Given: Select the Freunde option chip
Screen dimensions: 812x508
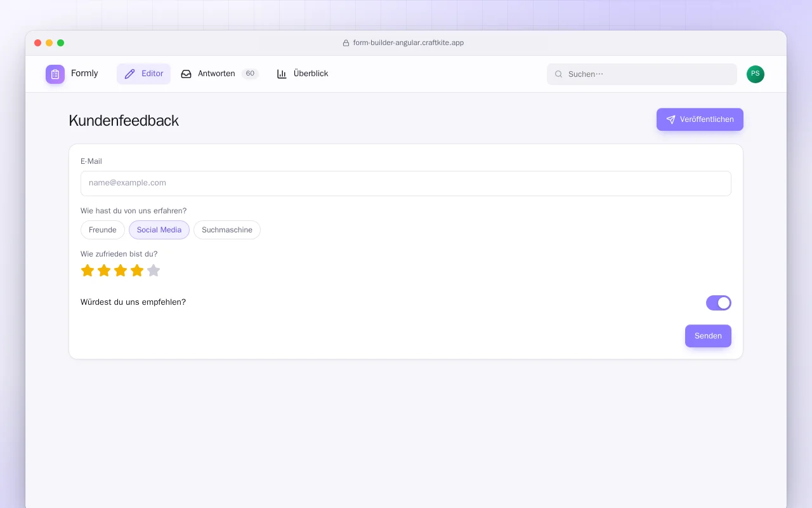Looking at the screenshot, I should click(103, 230).
